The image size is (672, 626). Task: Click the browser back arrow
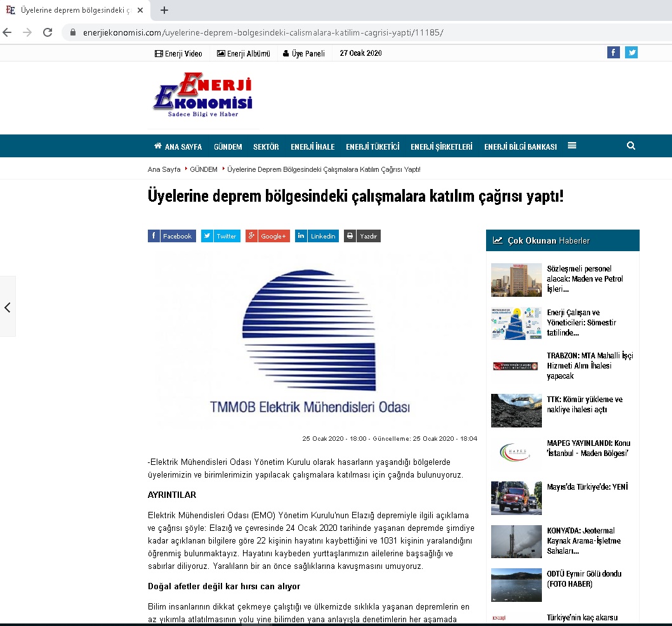point(7,32)
